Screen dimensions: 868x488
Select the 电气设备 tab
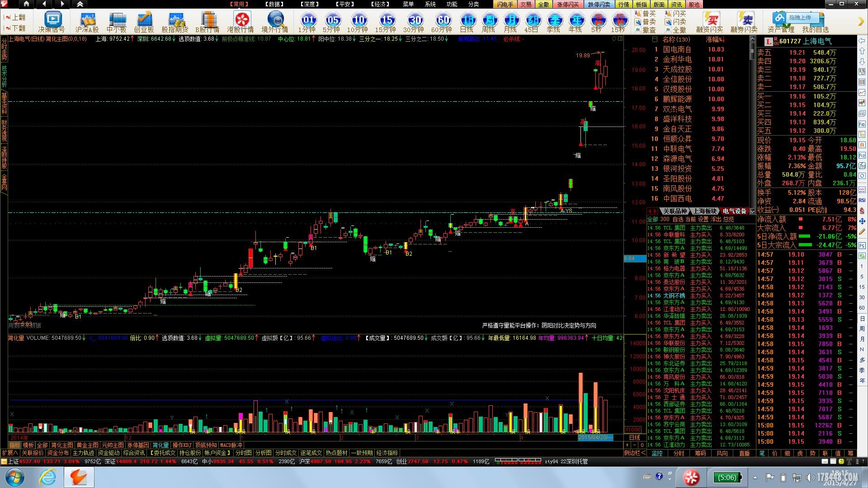click(x=734, y=211)
